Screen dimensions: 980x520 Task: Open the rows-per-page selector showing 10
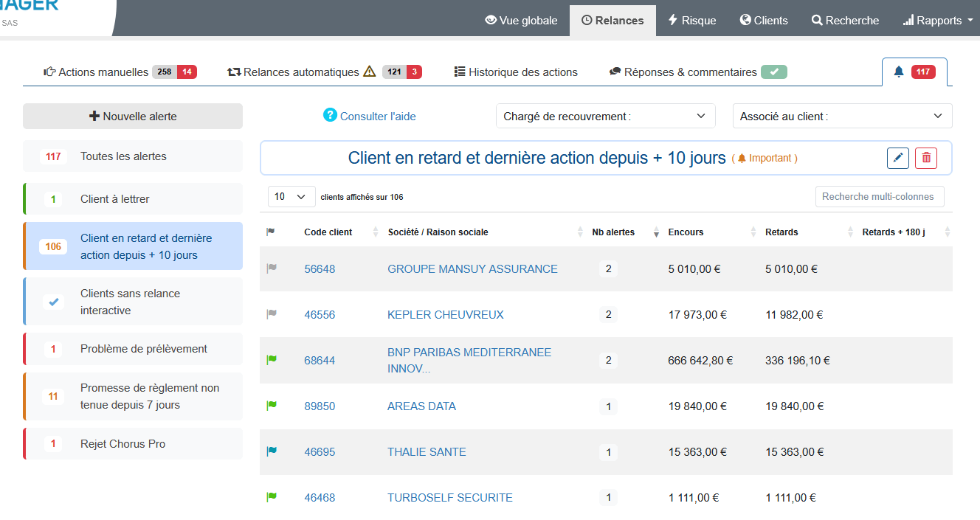291,197
